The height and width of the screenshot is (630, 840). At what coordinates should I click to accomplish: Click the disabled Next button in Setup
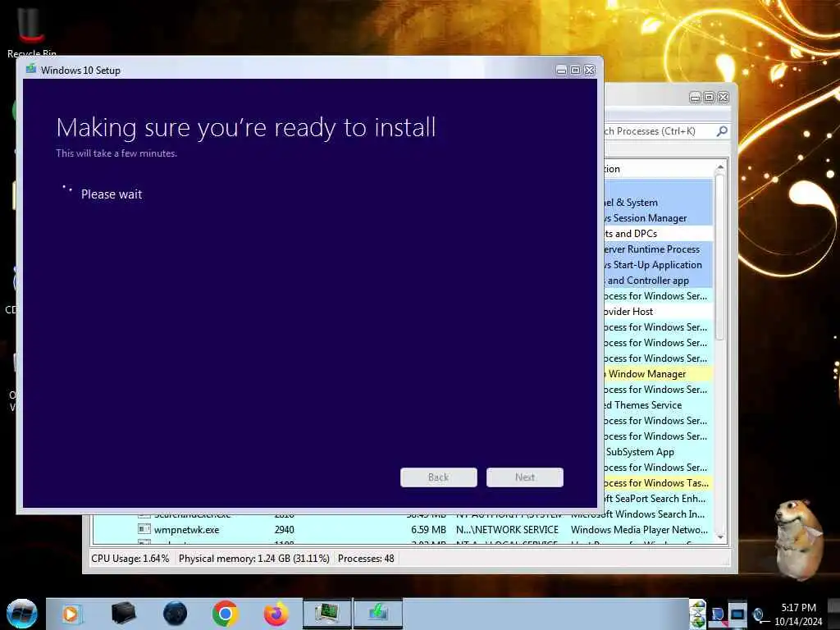click(525, 477)
